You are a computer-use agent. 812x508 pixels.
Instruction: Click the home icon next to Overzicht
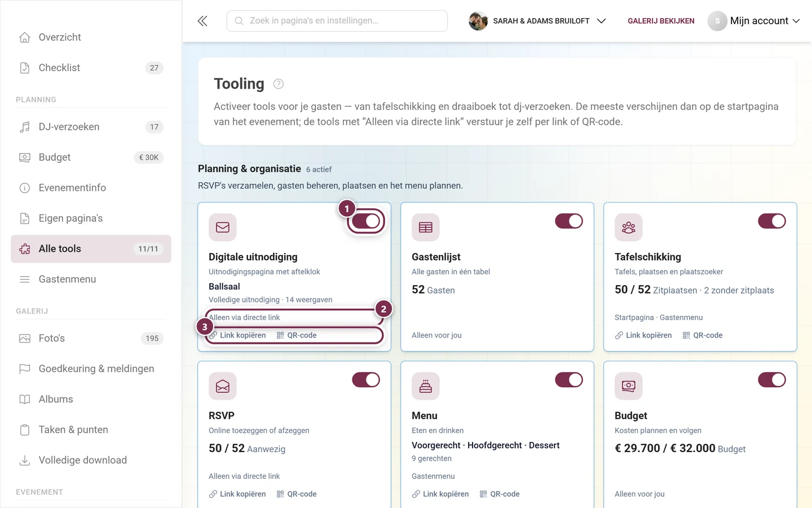[25, 37]
